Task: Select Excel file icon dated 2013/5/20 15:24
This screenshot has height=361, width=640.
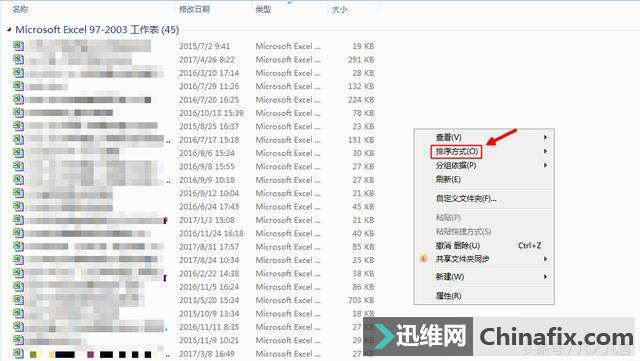Action: [x=18, y=300]
